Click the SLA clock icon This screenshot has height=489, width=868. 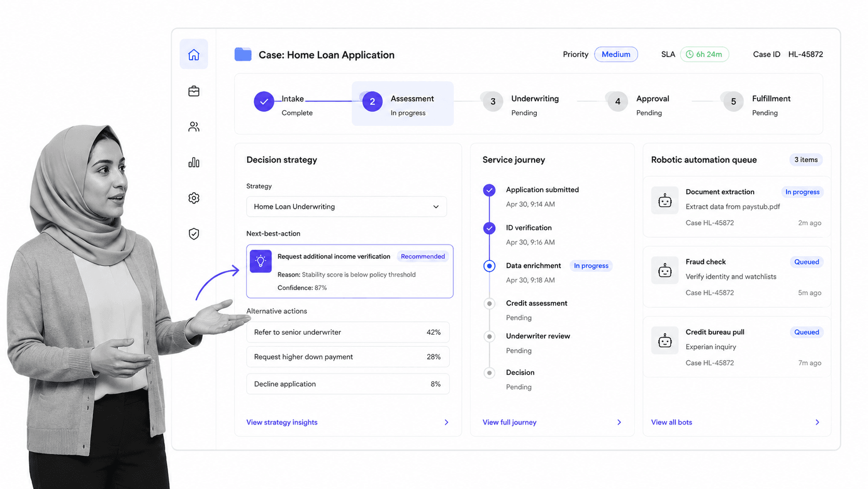point(689,54)
